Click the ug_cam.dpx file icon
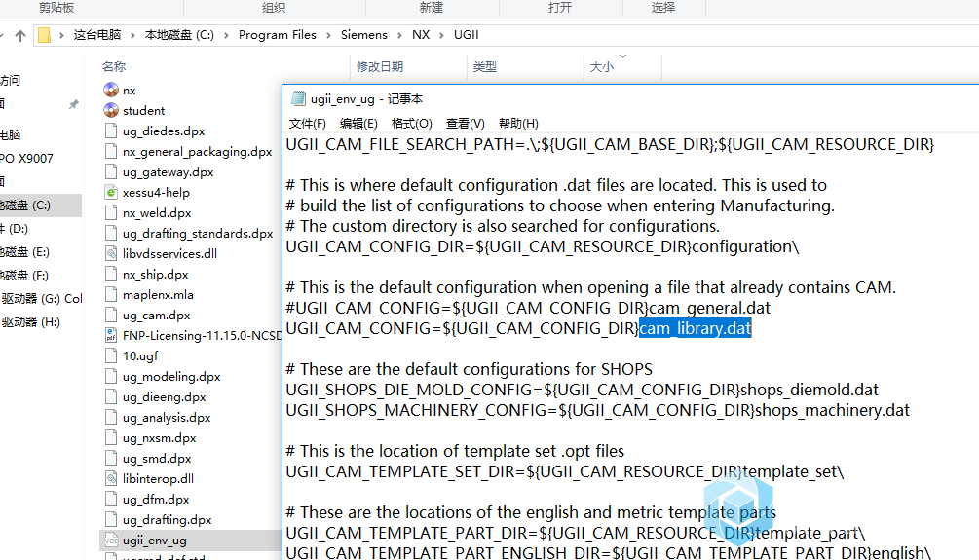The image size is (979, 560). [x=111, y=316]
